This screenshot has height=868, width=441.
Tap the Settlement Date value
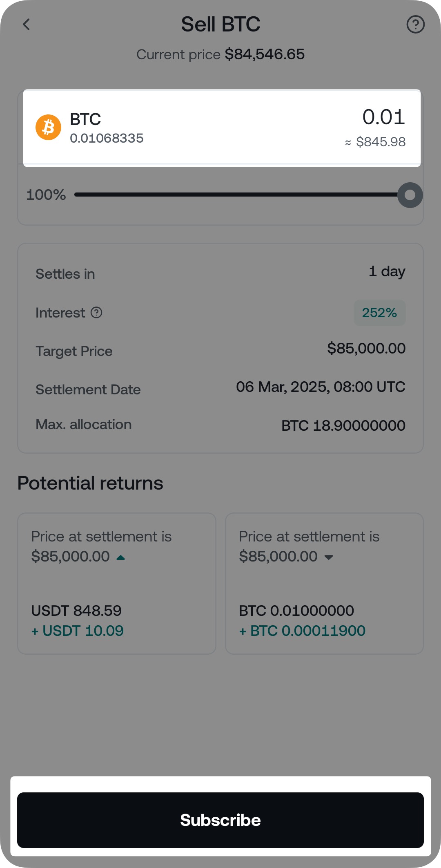[x=321, y=387]
